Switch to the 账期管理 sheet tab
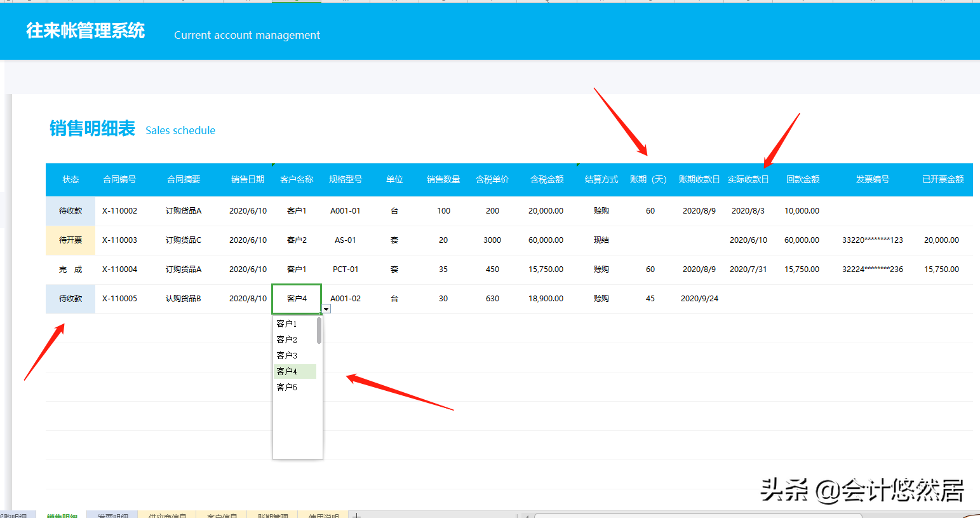 click(x=272, y=515)
